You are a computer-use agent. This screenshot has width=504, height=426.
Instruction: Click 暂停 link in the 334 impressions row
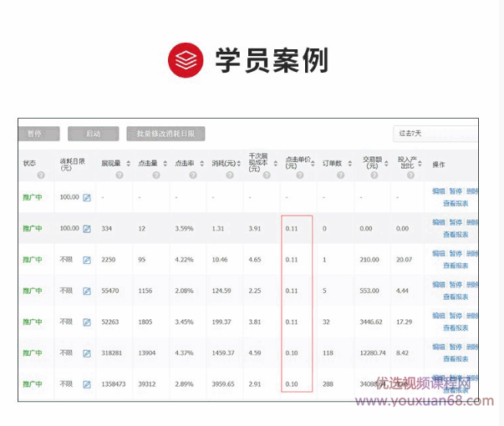point(456,222)
